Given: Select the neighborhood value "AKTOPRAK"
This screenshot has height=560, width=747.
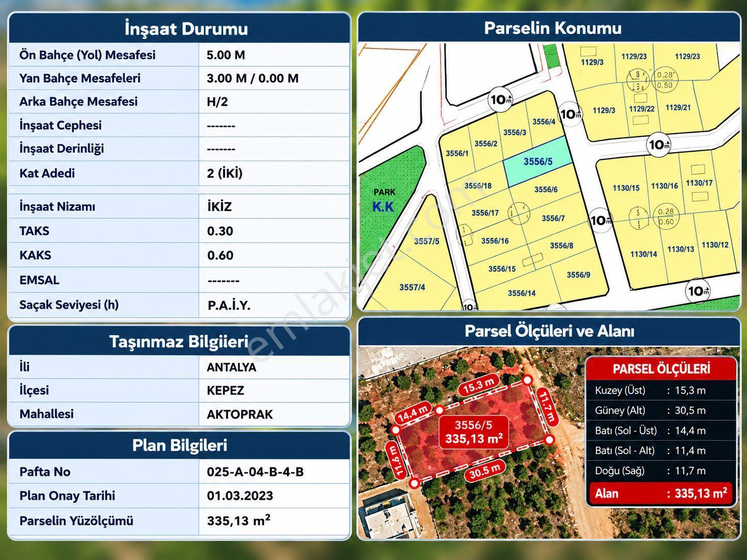Looking at the screenshot, I should [239, 414].
